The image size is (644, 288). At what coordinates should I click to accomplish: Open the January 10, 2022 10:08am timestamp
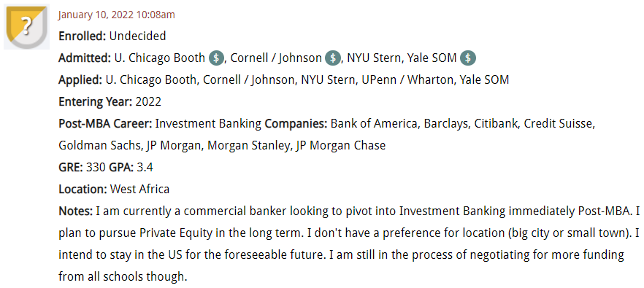(117, 15)
